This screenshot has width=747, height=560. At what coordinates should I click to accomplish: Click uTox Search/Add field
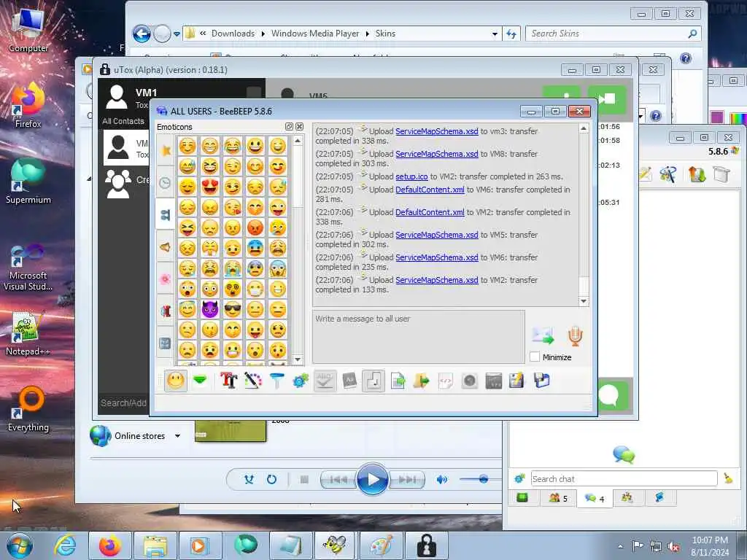pyautogui.click(x=123, y=402)
